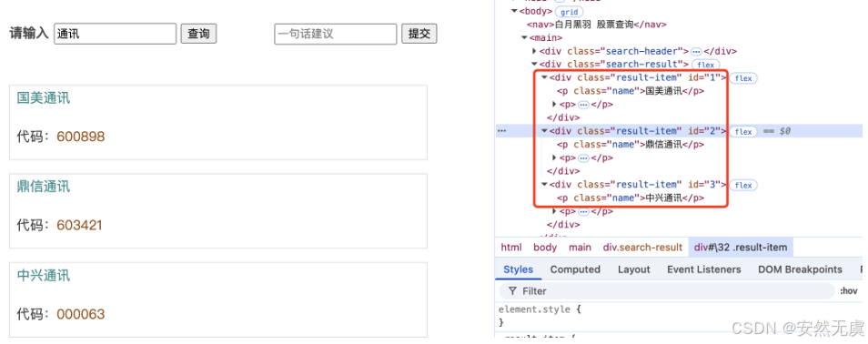Viewport: 868px width, 344px height.
Task: Click html in the breadcrumb bar
Action: point(511,248)
